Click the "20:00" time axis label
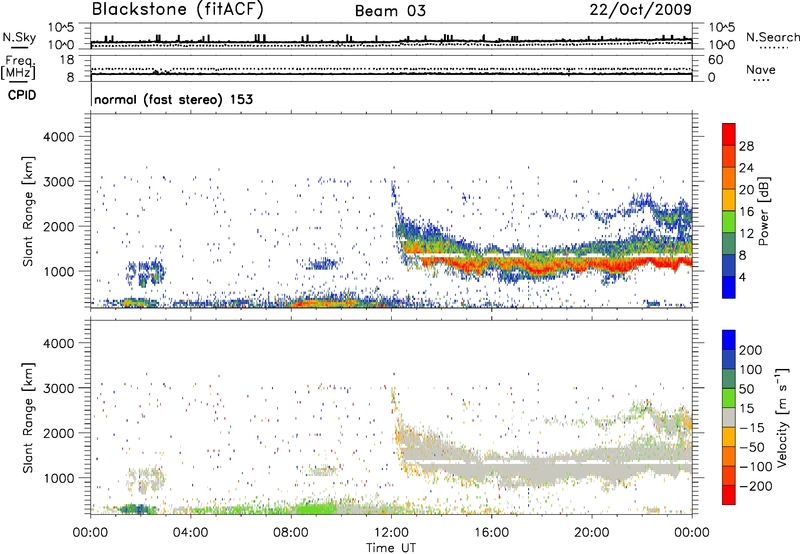 (x=592, y=533)
